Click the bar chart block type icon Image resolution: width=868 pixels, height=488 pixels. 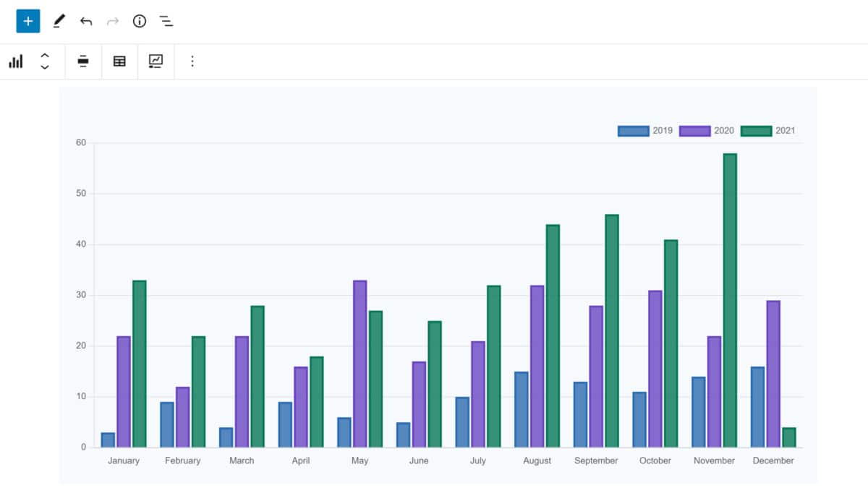pos(16,61)
